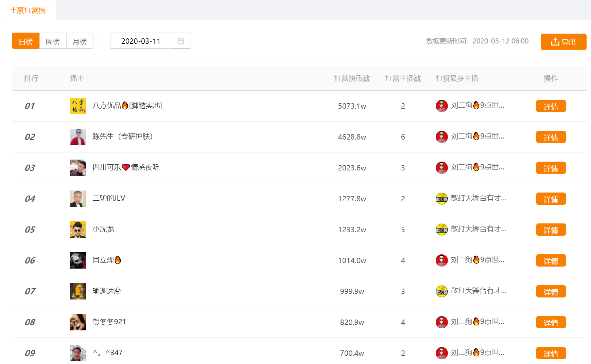Click the 导出 export button

(563, 42)
